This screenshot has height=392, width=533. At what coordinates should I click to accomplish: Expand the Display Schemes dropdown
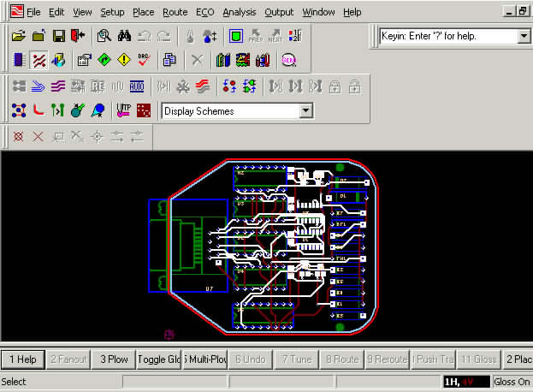click(x=306, y=111)
